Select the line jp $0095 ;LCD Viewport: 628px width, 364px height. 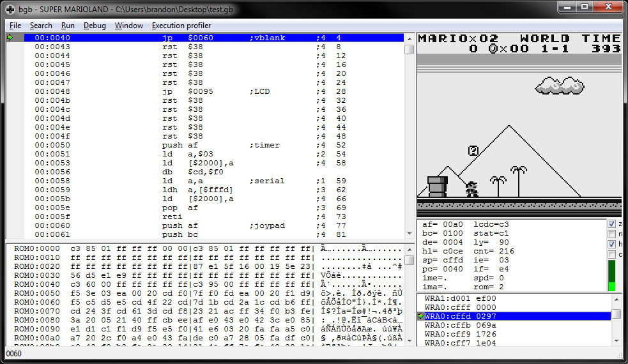214,91
